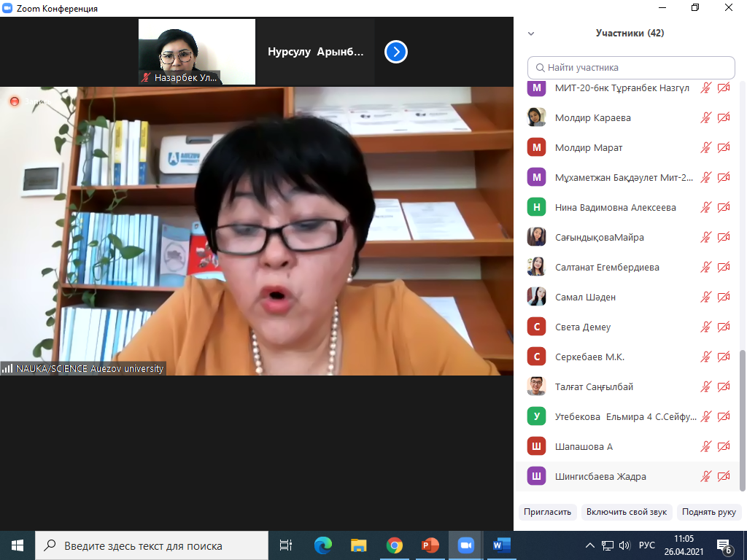Click camera-off icon next to Света Демеу

(724, 327)
